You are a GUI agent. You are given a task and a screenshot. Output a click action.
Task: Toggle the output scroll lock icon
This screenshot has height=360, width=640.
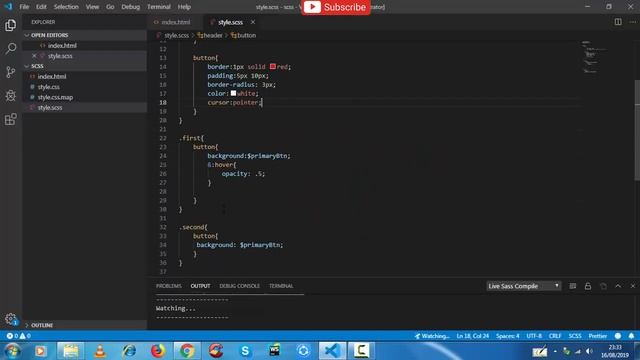tap(588, 286)
